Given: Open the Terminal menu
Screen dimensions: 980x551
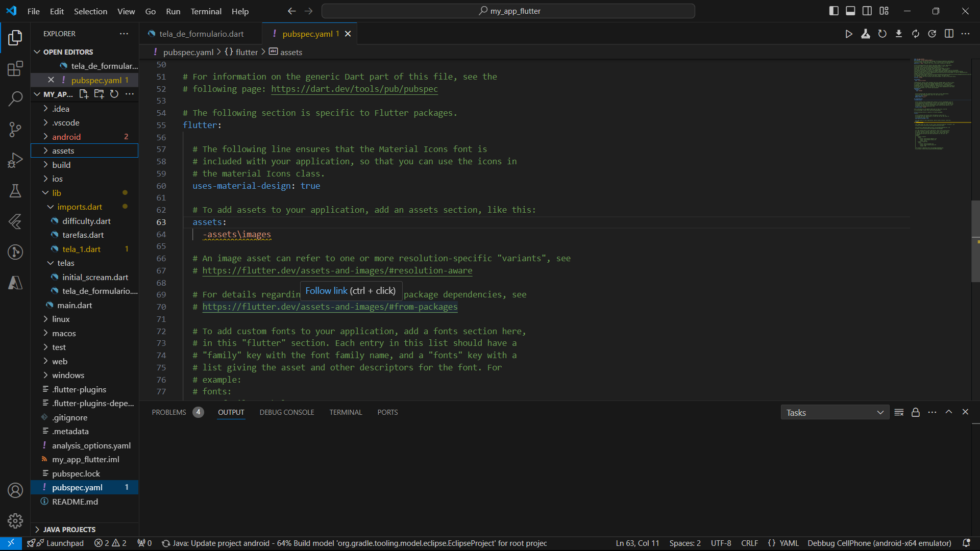Looking at the screenshot, I should 206,11.
